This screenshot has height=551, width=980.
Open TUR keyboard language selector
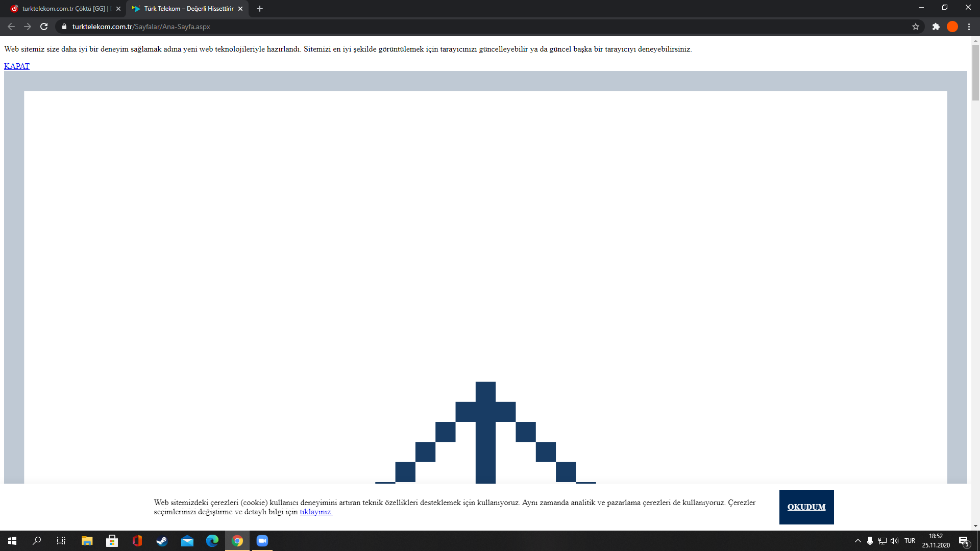[910, 541]
